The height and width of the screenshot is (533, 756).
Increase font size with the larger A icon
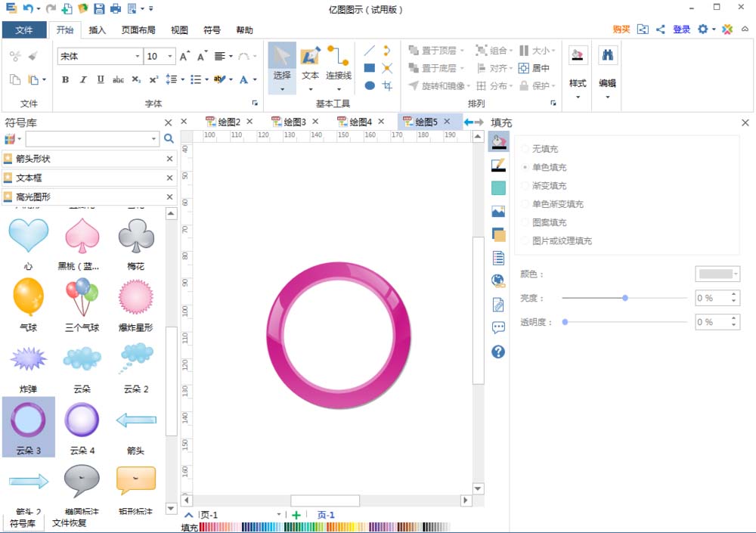(x=184, y=57)
